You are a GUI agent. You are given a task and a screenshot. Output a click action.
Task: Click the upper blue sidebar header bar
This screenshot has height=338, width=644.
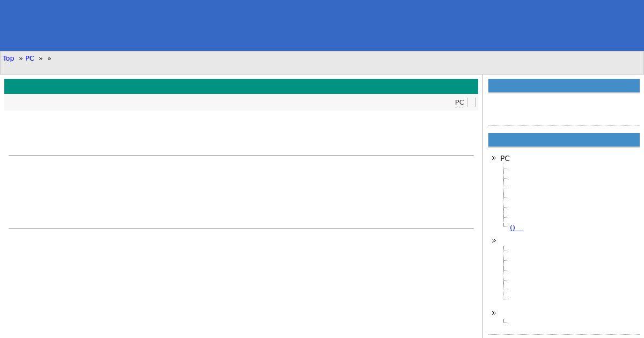[x=564, y=86]
